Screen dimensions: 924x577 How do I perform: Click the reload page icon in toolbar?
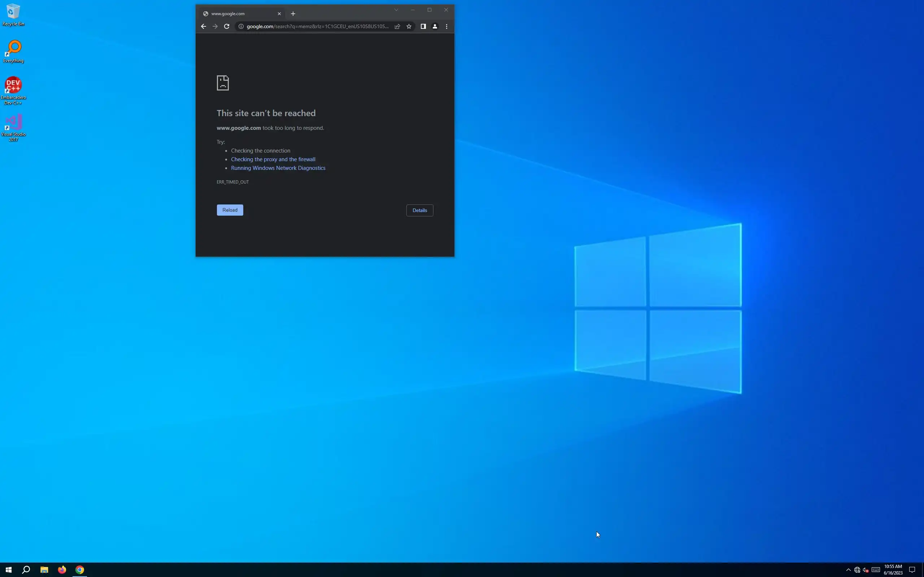pos(226,26)
